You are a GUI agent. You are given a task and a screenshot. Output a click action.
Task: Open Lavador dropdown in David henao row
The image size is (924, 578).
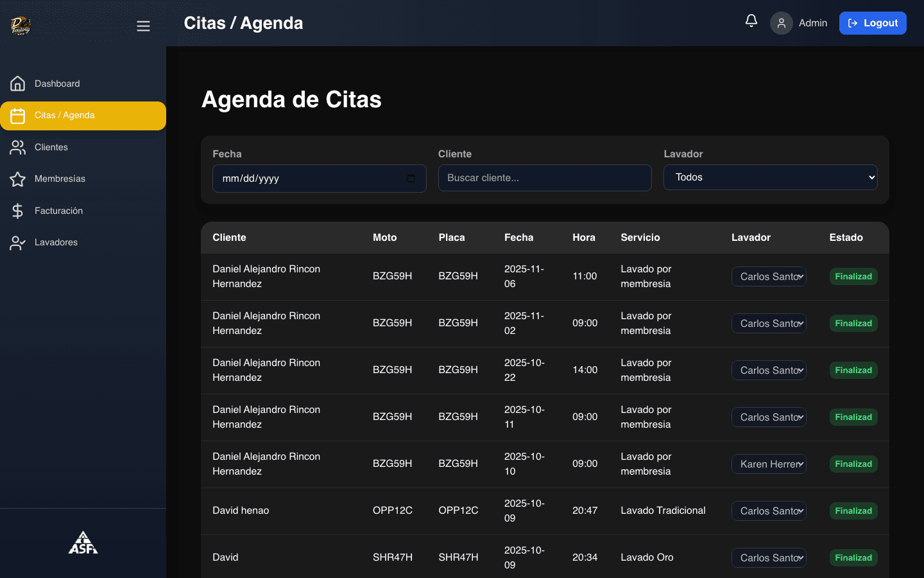[769, 511]
